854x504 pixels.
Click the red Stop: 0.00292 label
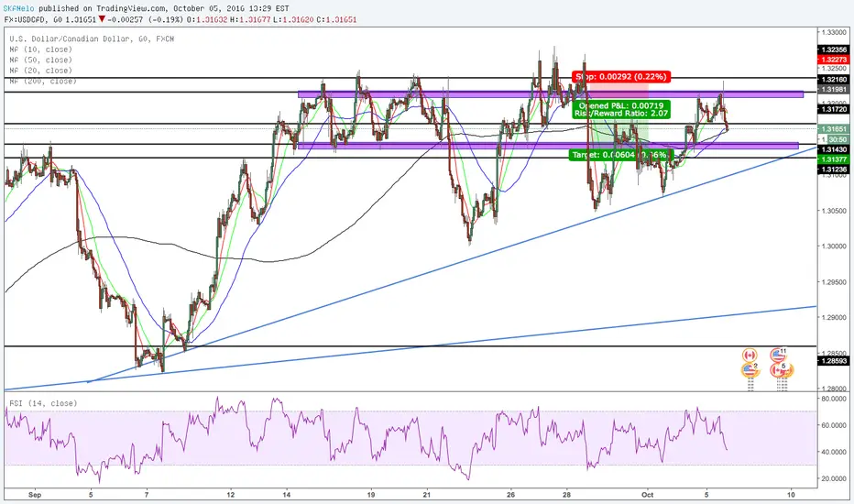(621, 77)
